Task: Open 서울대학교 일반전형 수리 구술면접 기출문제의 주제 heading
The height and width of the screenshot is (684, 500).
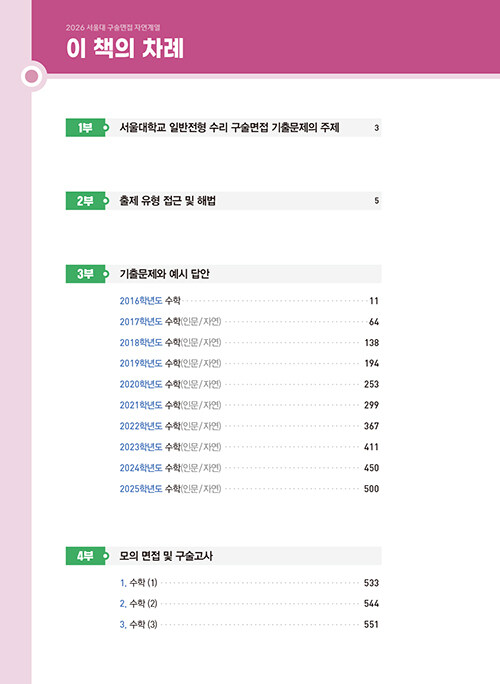Action: click(x=229, y=127)
